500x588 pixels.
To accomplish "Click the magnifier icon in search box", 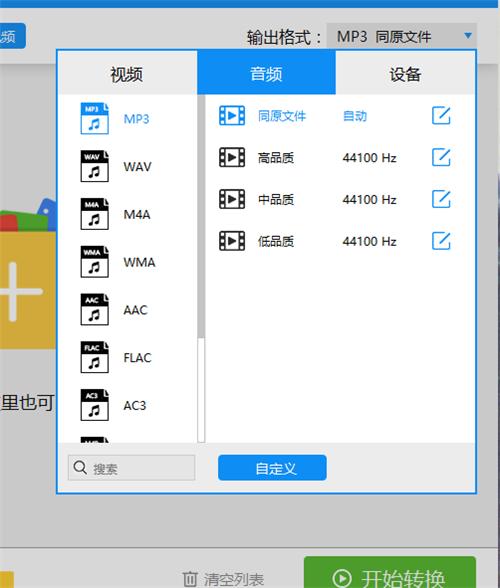I will [80, 468].
